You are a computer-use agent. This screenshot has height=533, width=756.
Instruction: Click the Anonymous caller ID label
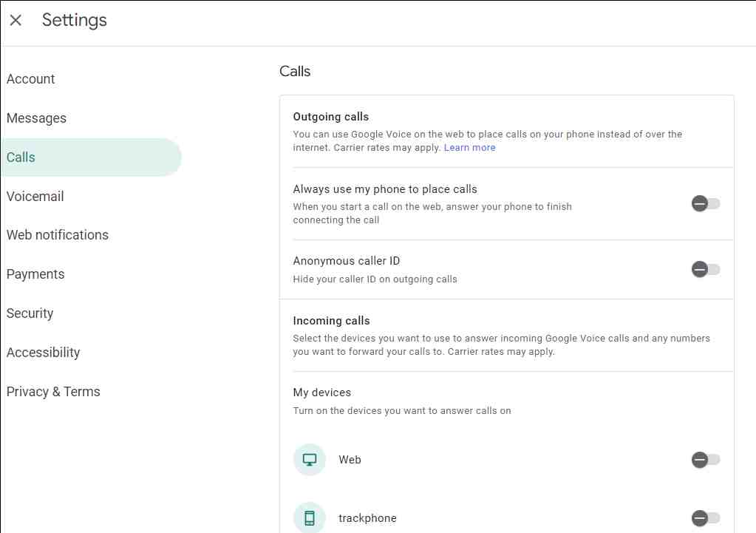(347, 261)
